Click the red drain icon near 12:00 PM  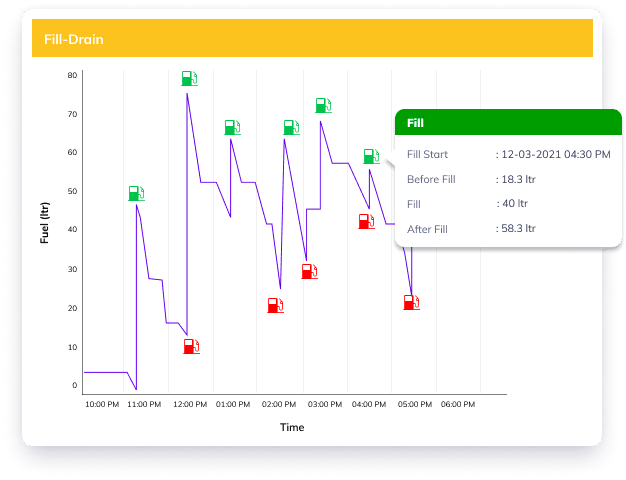[x=192, y=346]
